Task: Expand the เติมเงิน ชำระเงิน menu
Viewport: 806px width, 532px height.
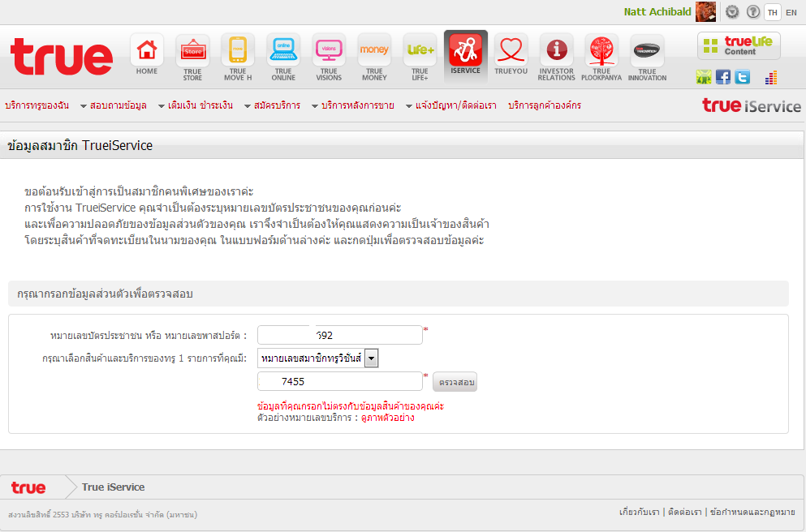Action: (196, 105)
